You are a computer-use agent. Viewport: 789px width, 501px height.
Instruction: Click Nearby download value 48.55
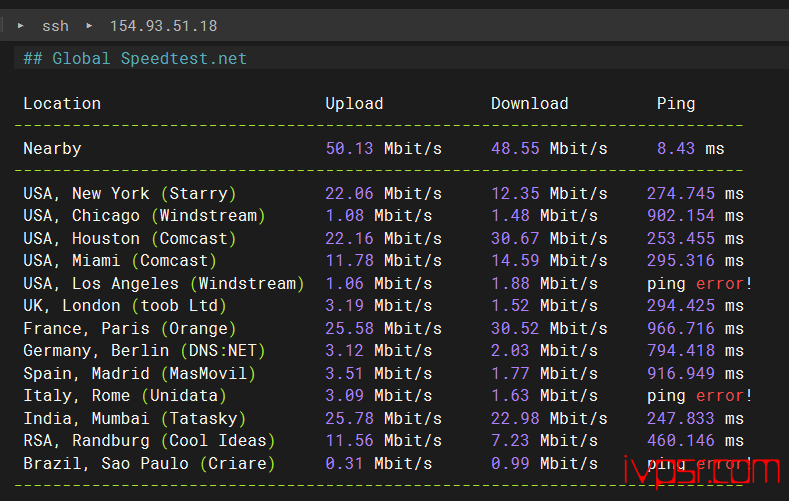(515, 148)
